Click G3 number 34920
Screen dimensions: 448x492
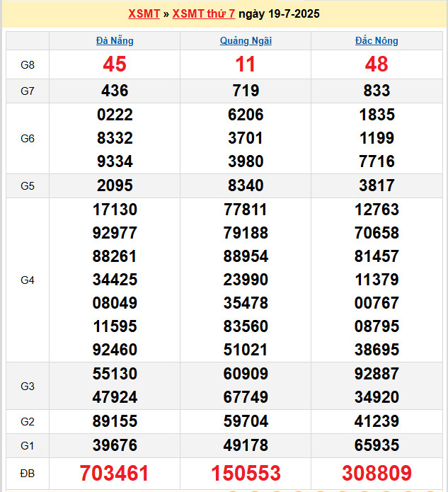tap(377, 397)
